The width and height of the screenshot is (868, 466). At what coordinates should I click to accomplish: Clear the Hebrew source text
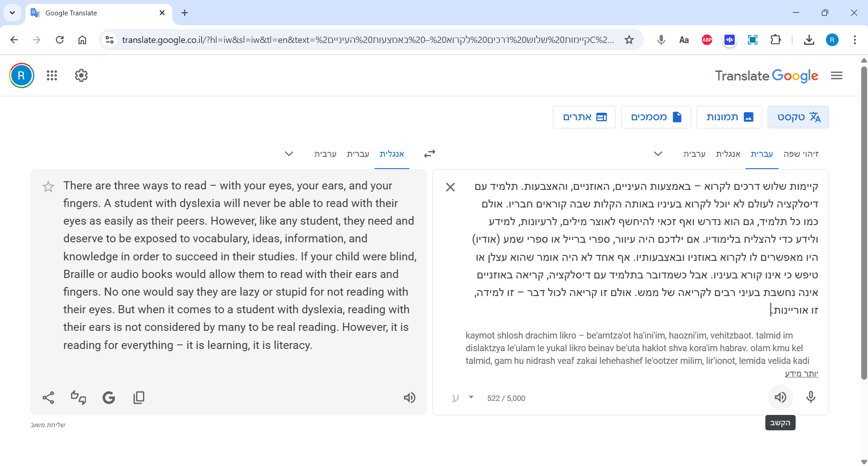click(x=450, y=187)
